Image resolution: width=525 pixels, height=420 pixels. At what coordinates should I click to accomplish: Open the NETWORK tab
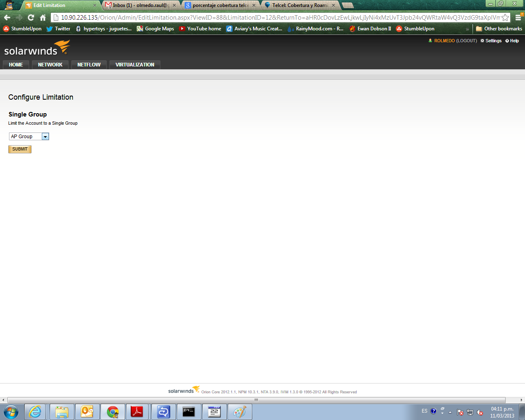pyautogui.click(x=50, y=65)
